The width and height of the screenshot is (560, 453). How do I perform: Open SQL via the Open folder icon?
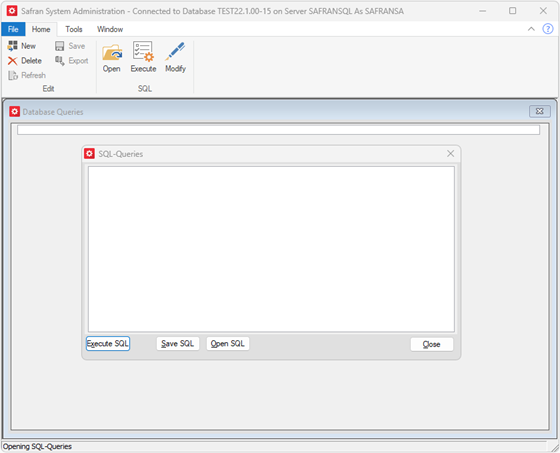112,52
